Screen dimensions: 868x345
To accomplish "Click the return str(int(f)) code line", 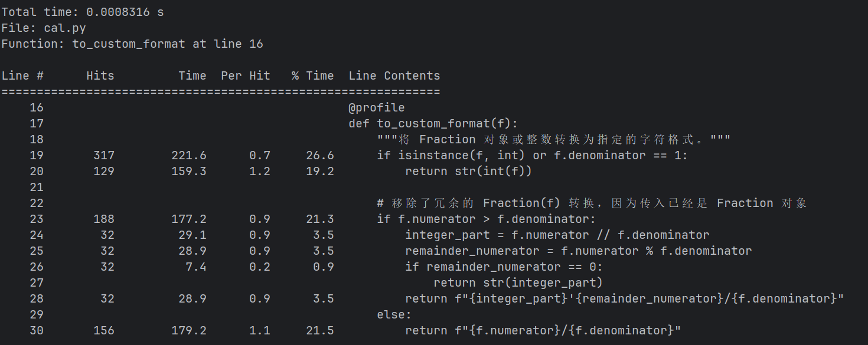I will [469, 171].
